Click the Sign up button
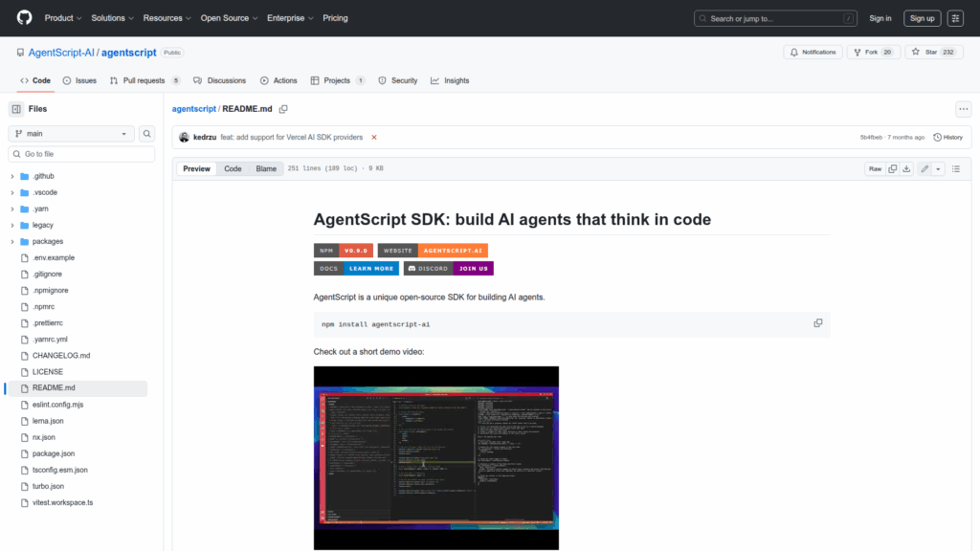 (x=922, y=18)
